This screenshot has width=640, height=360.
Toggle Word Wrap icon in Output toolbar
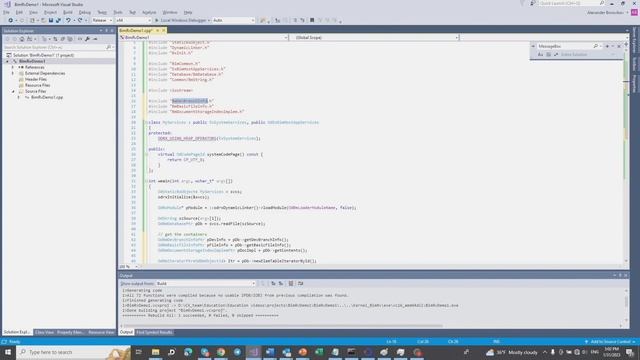(301, 284)
